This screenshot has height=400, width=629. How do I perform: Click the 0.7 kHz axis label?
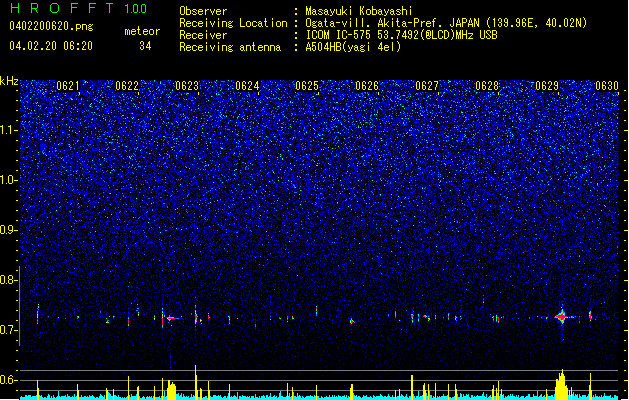click(x=9, y=330)
